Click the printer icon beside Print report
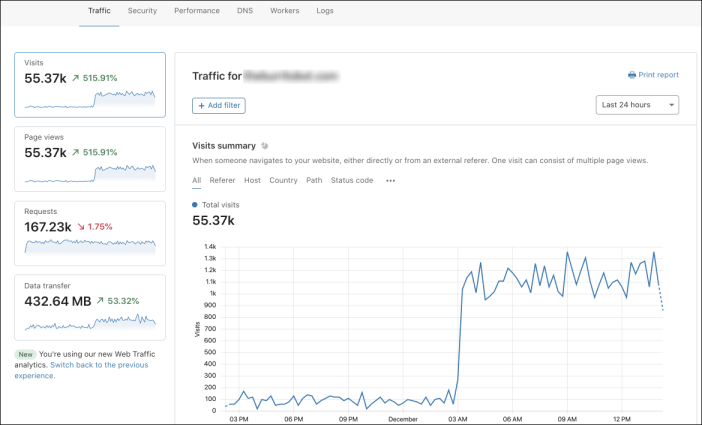Screen dimensions: 702x425 pyautogui.click(x=632, y=75)
